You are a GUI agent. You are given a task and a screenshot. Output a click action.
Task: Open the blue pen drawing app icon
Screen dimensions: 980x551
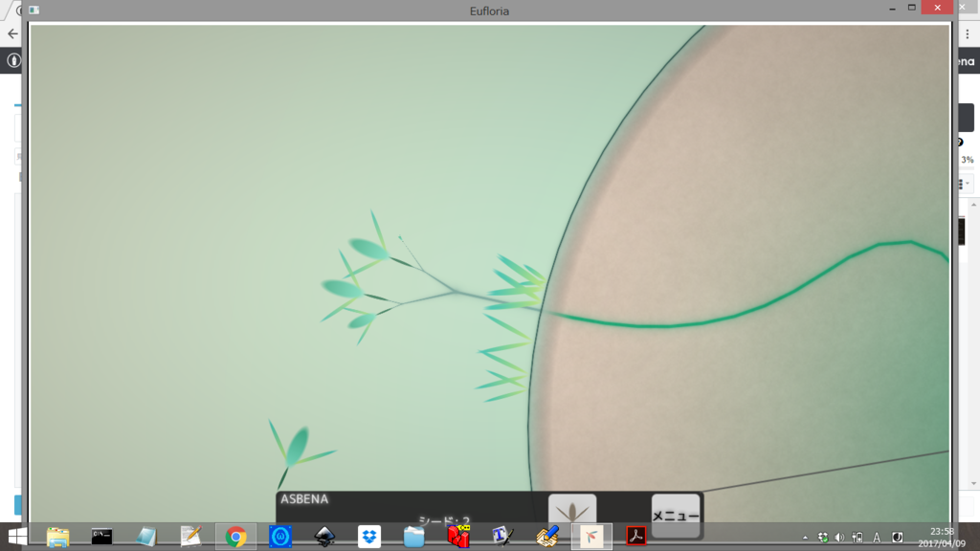click(x=546, y=537)
